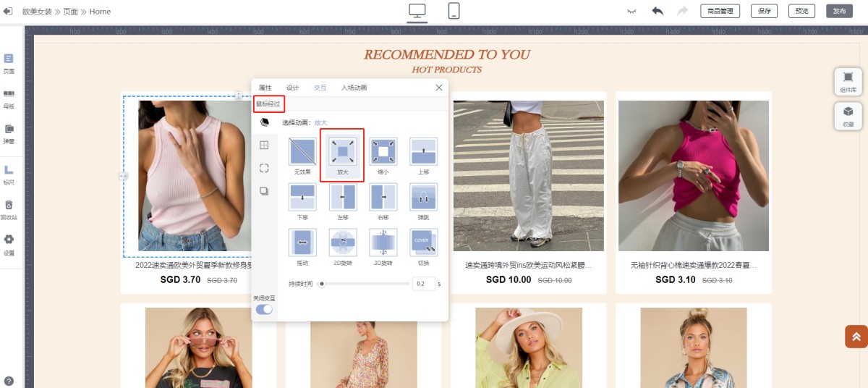Click the 保存 save button
This screenshot has width=868, height=388.
(x=764, y=11)
